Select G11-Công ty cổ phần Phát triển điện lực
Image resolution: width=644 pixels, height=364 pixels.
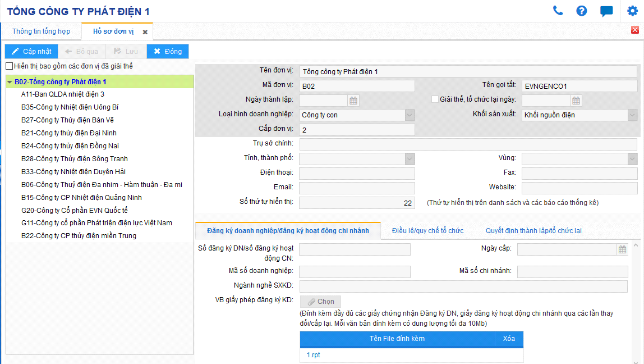click(x=96, y=223)
